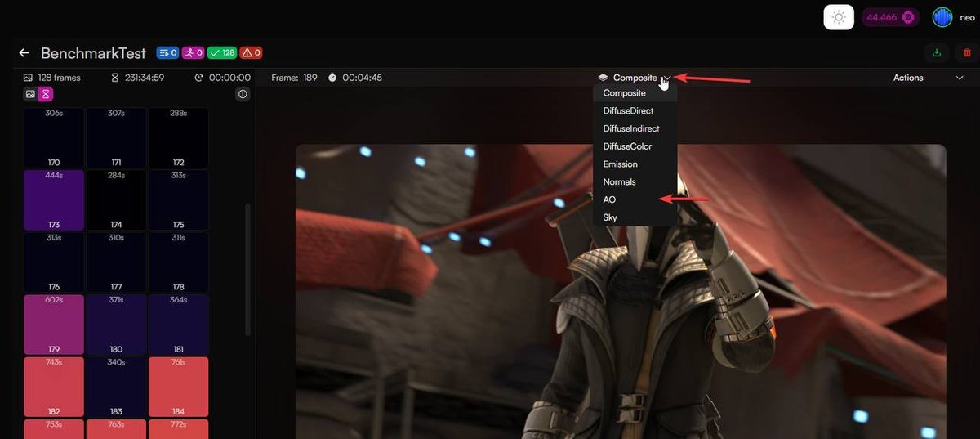The width and height of the screenshot is (980, 439).
Task: Click the 128 frames count text
Action: 59,78
